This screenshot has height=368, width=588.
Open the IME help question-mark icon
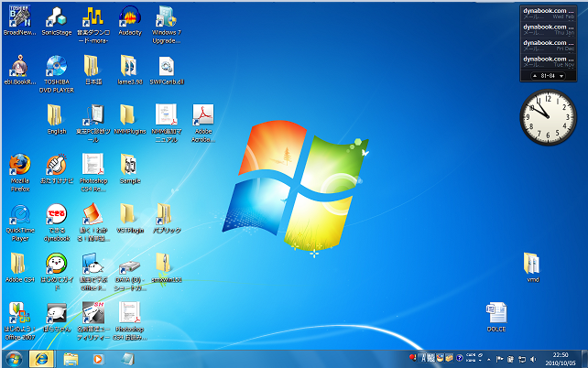pos(460,358)
